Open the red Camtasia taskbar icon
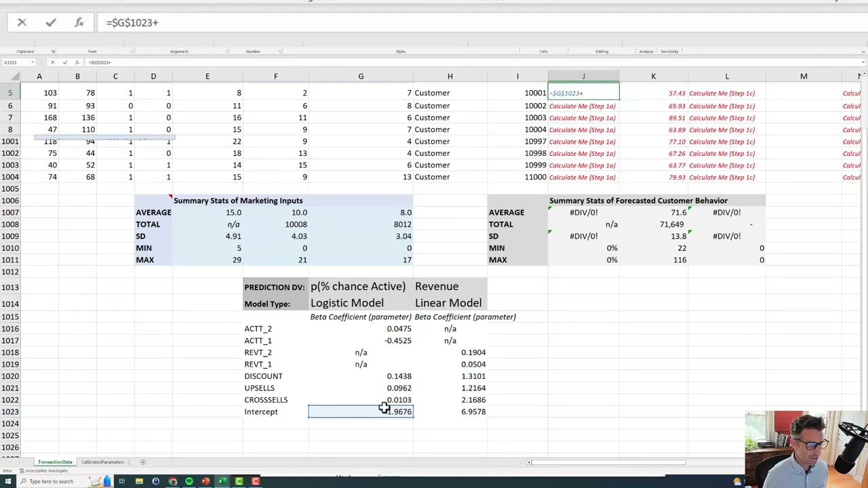868x488 pixels. tap(256, 481)
